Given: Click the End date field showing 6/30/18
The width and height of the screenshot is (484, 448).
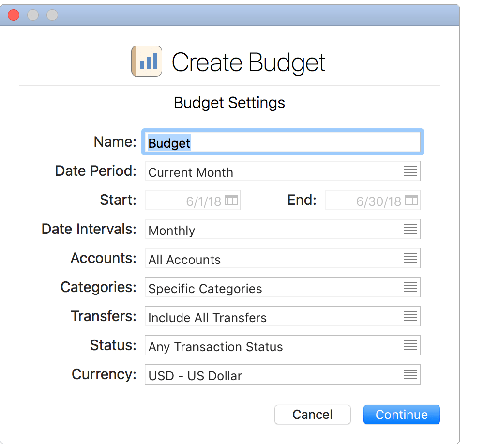Looking at the screenshot, I should coord(372,200).
